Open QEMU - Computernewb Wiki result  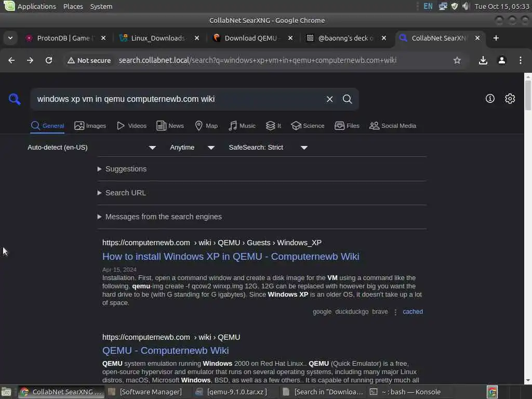point(166,351)
